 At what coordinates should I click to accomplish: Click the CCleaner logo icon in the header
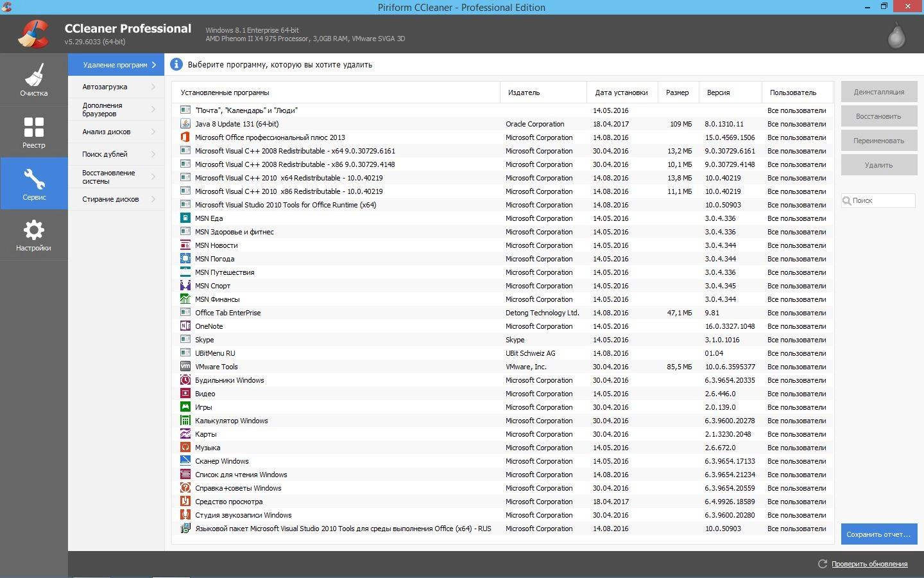(33, 34)
